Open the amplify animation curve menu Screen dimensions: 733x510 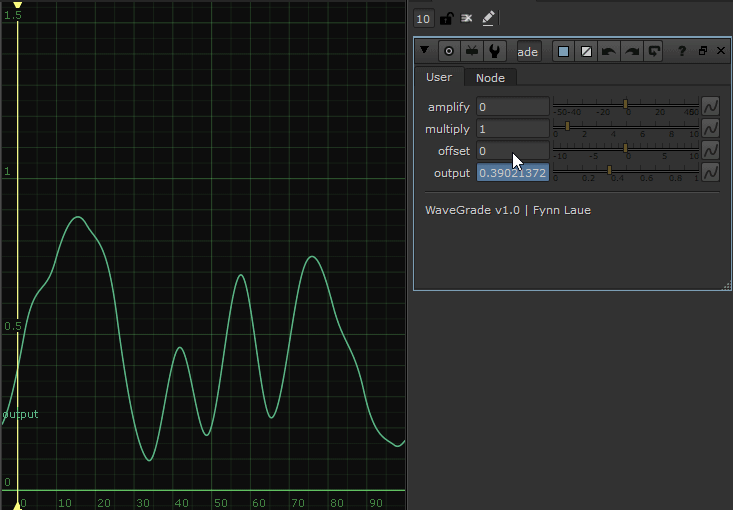[x=711, y=106]
